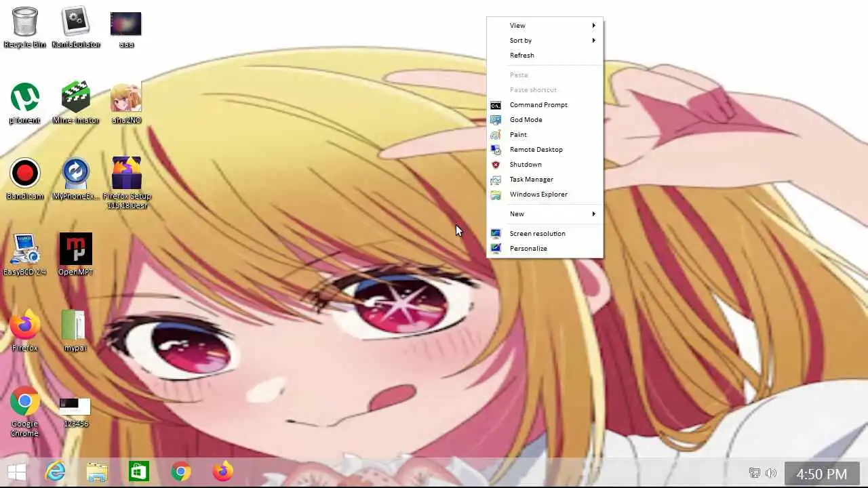Expand the New submenu

click(x=545, y=213)
